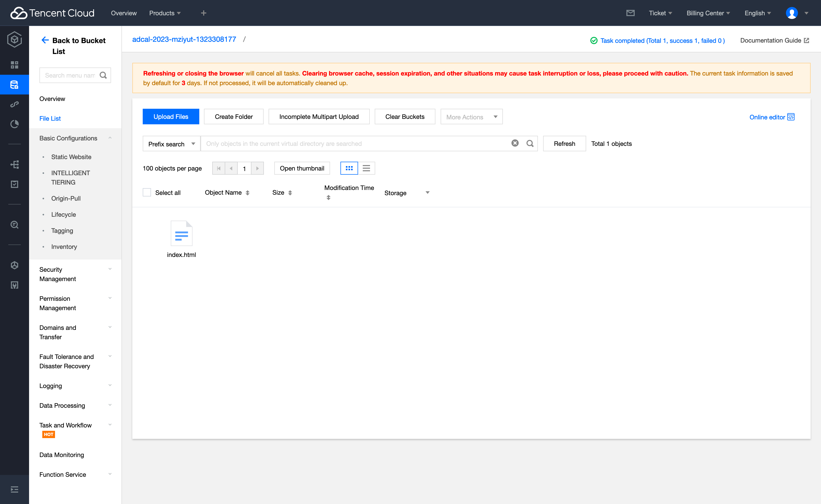The image size is (821, 504).
Task: Open the Ticket dropdown
Action: click(660, 13)
